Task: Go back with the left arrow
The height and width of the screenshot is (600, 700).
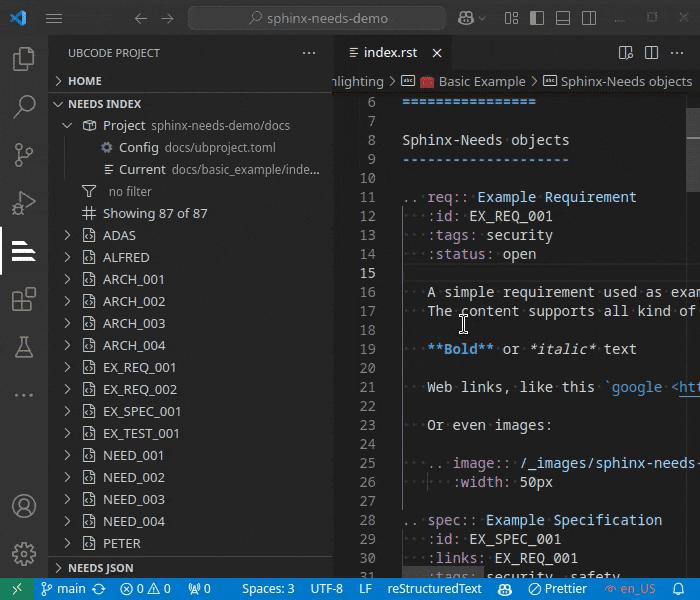Action: coord(141,18)
